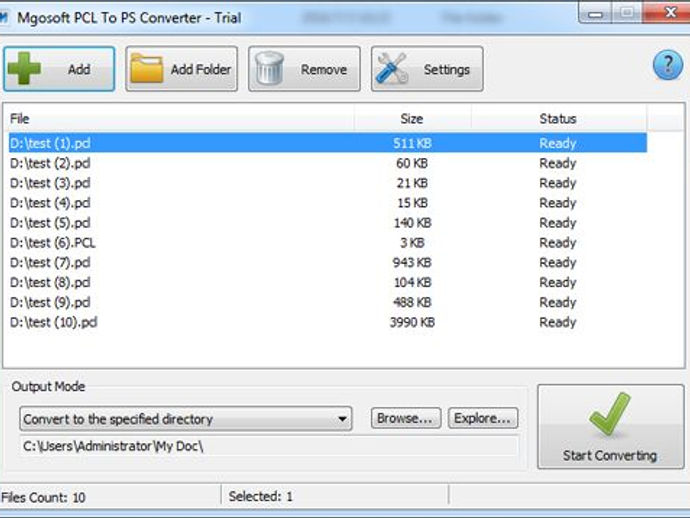Select the row D:\test (8).pcl
This screenshot has height=518, width=690.
click(x=328, y=282)
